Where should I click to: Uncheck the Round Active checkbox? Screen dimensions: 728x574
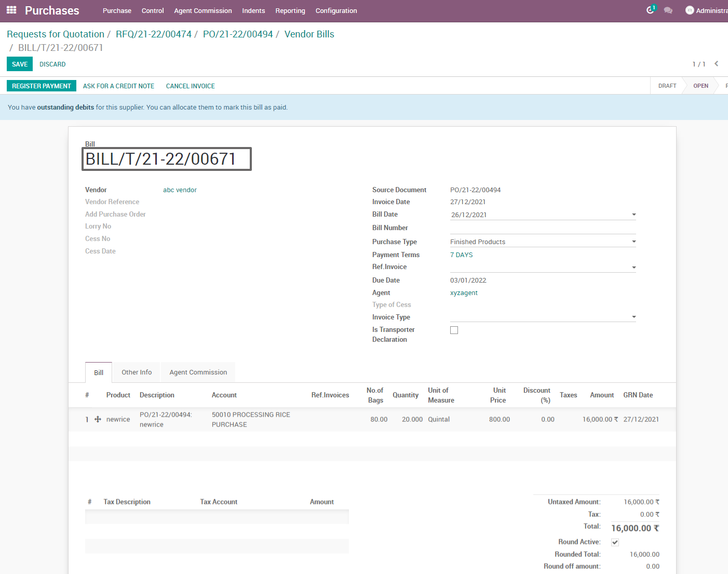pyautogui.click(x=615, y=542)
